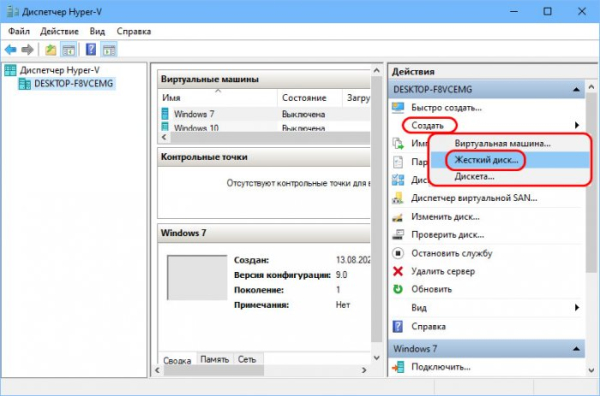This screenshot has height=396, width=600.
Task: Click the red X Remove Server icon
Action: [x=398, y=271]
